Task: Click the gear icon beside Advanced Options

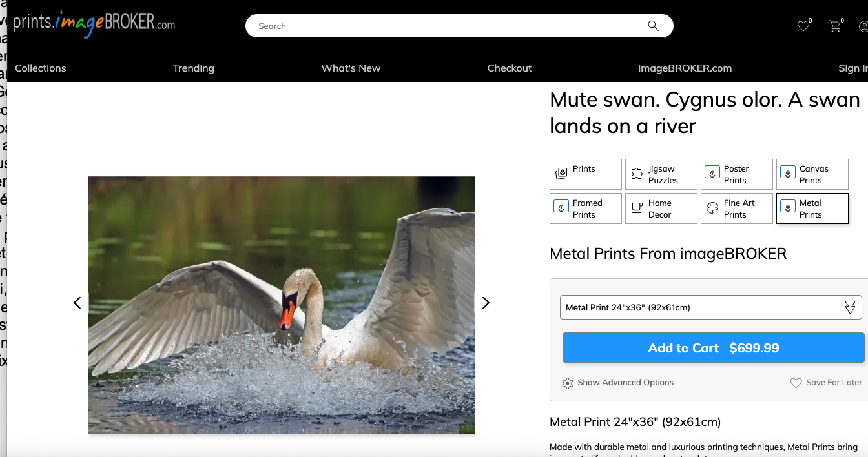Action: click(x=568, y=383)
